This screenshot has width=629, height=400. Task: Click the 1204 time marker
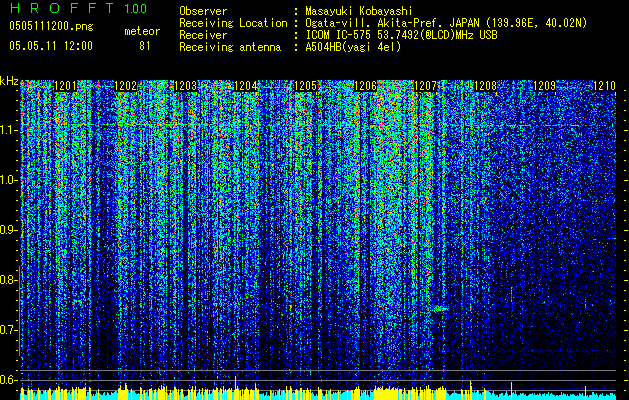pos(246,86)
